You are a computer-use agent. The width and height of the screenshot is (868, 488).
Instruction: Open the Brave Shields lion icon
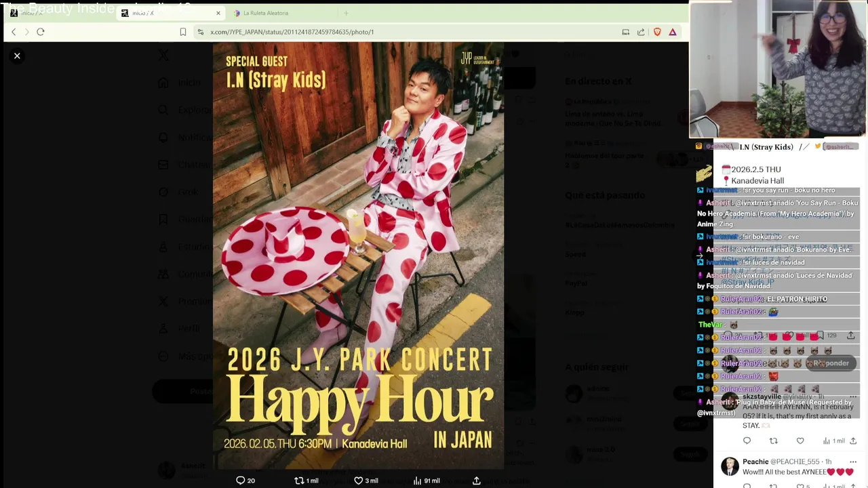pos(657,32)
